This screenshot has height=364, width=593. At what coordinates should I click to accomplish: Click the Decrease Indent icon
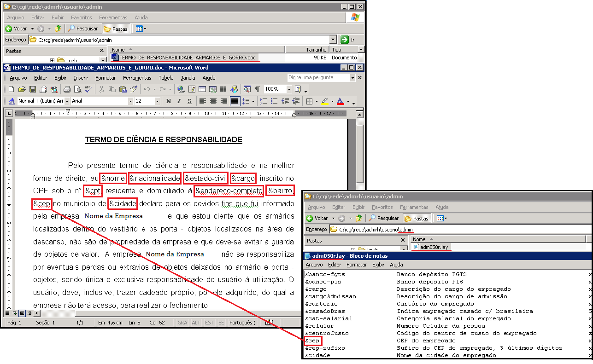(285, 101)
